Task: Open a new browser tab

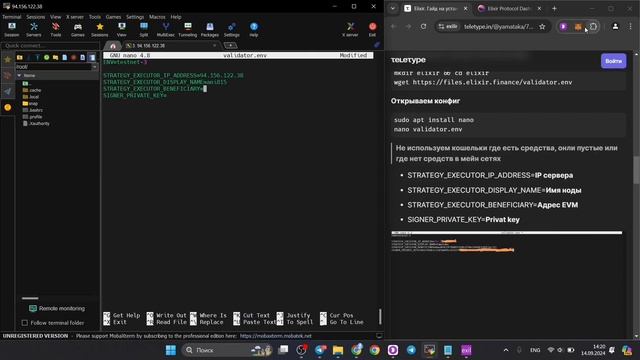Action: coord(554,9)
